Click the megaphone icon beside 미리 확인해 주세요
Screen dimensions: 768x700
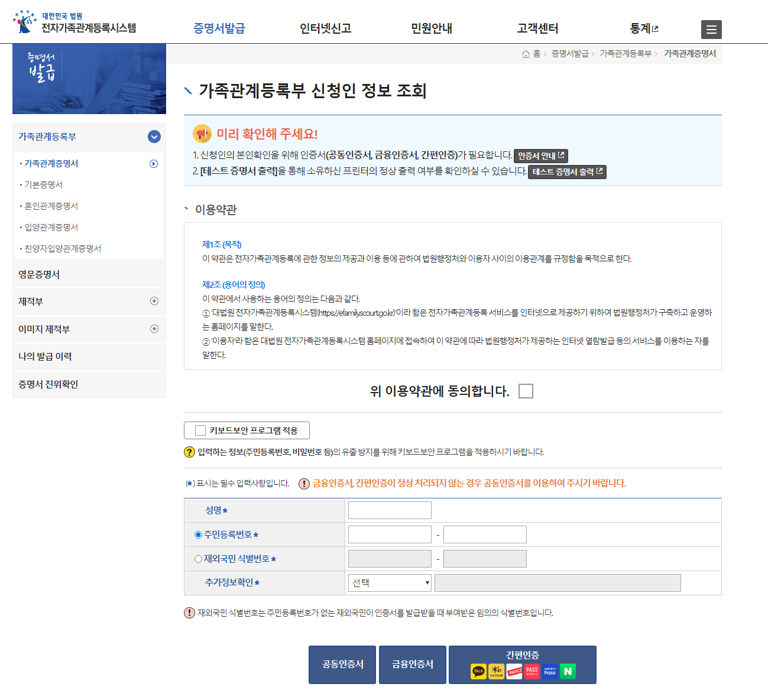pyautogui.click(x=202, y=134)
